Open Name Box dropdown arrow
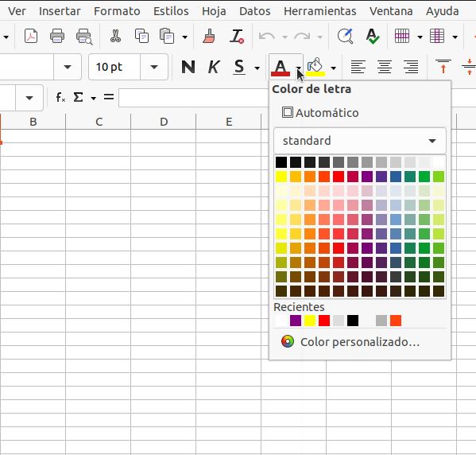This screenshot has width=476, height=455. coord(29,98)
